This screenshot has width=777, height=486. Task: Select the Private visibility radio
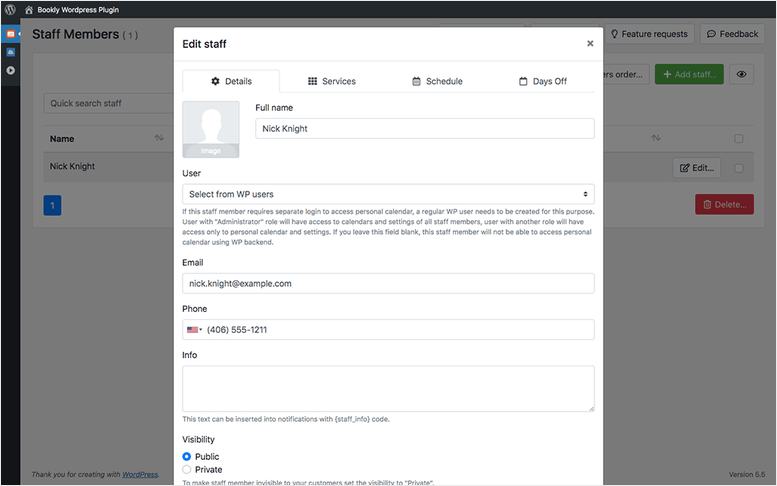point(187,470)
